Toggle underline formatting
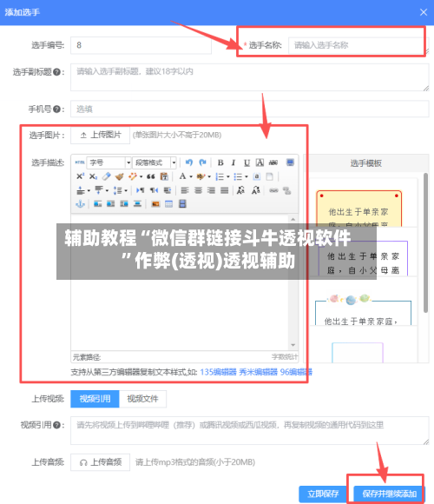Viewport: 434px width, 504px height. click(247, 162)
